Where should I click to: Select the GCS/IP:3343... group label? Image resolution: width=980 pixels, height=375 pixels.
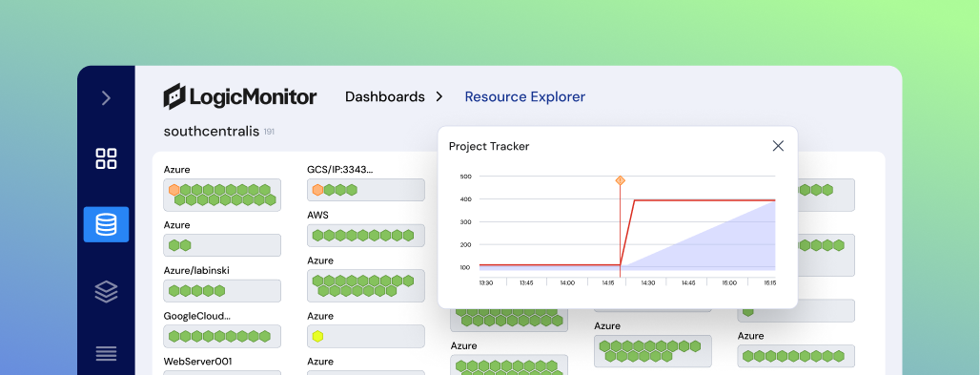click(x=340, y=169)
